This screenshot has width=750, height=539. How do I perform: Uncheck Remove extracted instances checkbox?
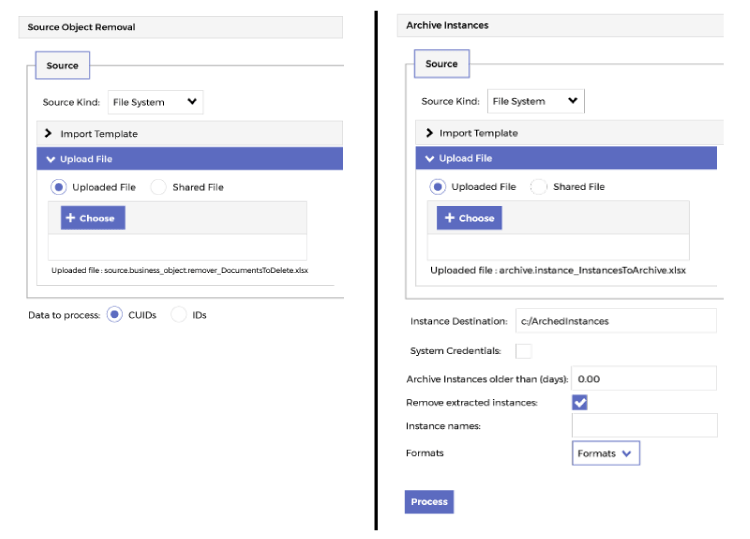(580, 402)
